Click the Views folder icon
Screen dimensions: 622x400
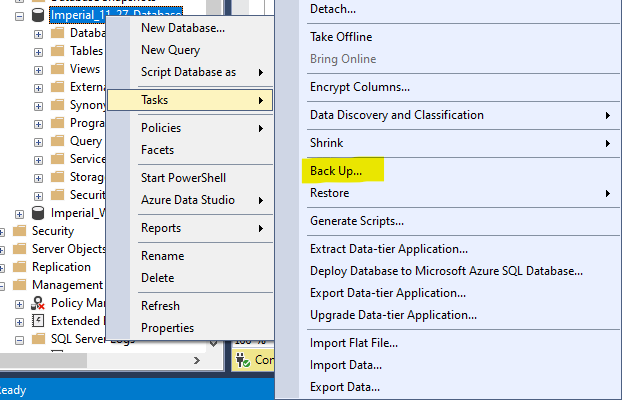click(57, 69)
